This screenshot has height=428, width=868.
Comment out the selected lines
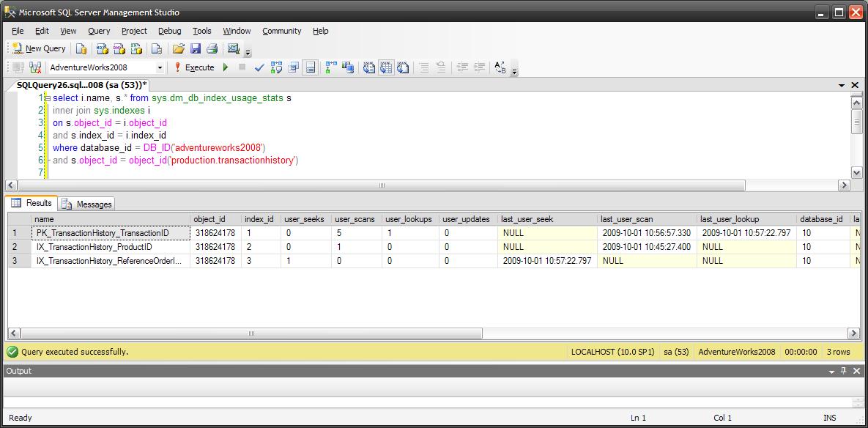pyautogui.click(x=424, y=67)
